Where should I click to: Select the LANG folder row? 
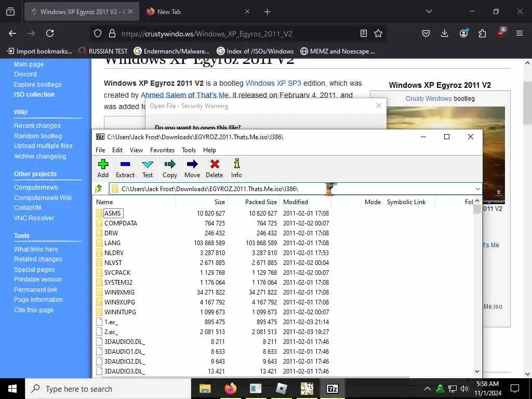pos(212,243)
